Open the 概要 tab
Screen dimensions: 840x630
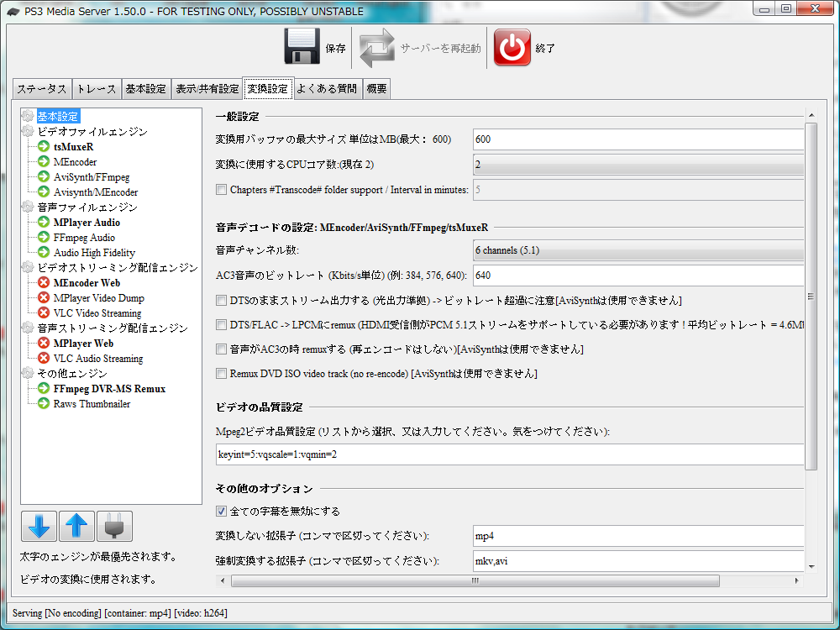click(x=376, y=89)
